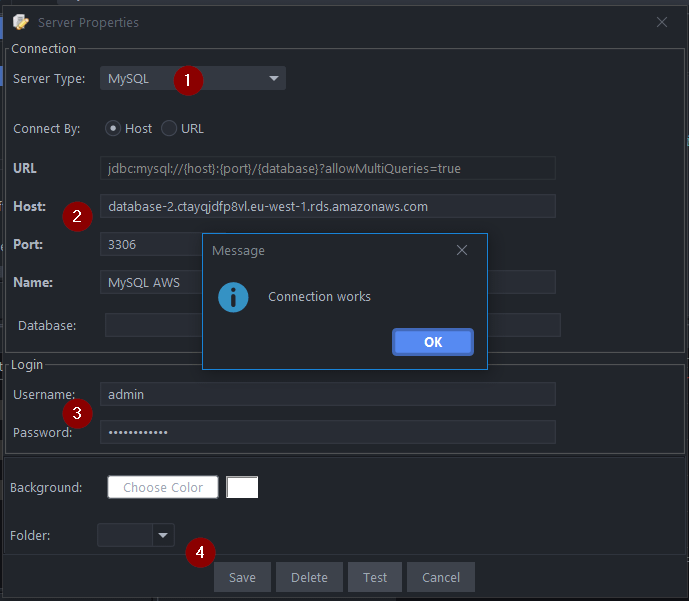Click the URL field with the jdbc:mysql template
Image resolution: width=689 pixels, height=601 pixels.
point(327,168)
